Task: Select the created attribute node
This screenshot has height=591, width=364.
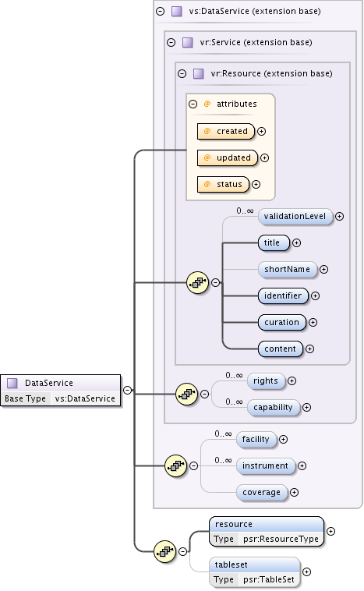Action: pos(226,131)
